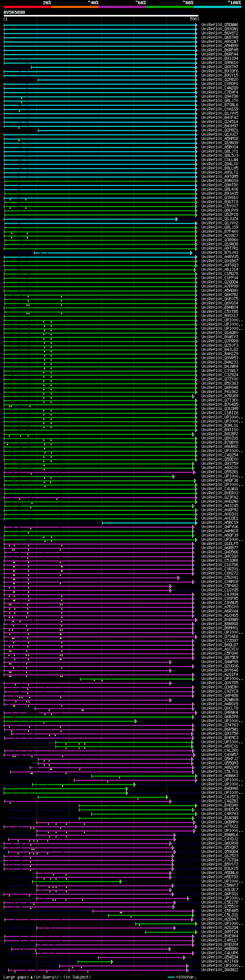Click the red ~20% identity legend segment
This screenshot has height=980, width=245.
[27, 7]
